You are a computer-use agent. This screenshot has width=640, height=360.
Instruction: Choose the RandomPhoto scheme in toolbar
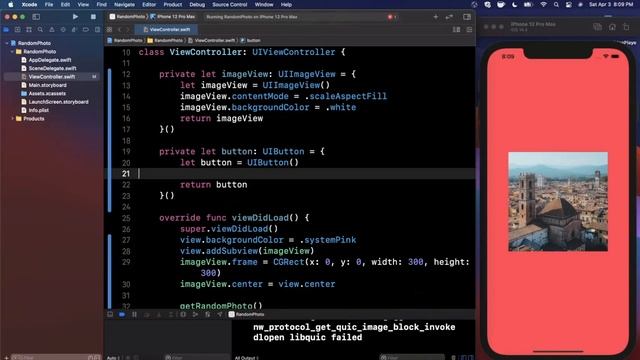[127, 17]
